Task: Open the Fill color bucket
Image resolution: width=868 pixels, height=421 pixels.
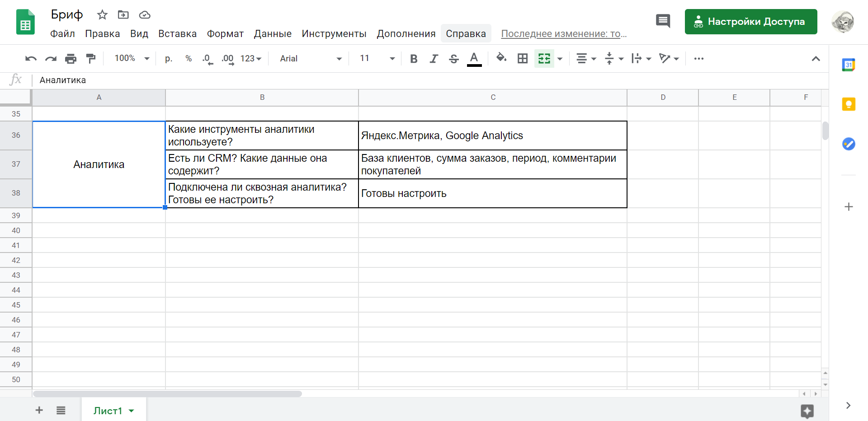Action: click(x=501, y=58)
